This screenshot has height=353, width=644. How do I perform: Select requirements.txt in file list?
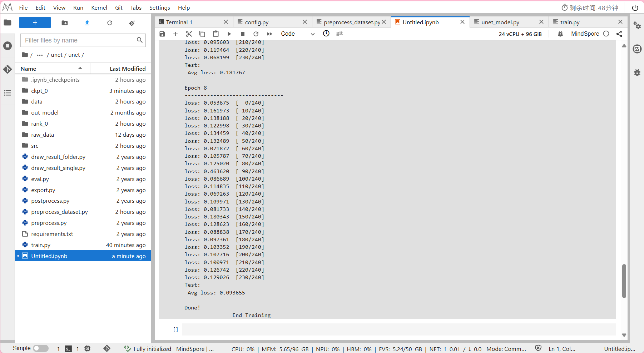(x=83, y=234)
